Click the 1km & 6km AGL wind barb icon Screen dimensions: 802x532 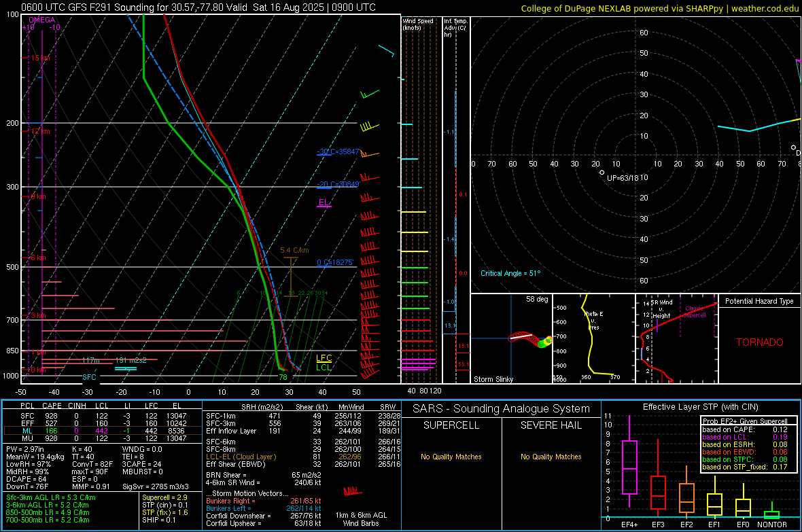coord(353,492)
